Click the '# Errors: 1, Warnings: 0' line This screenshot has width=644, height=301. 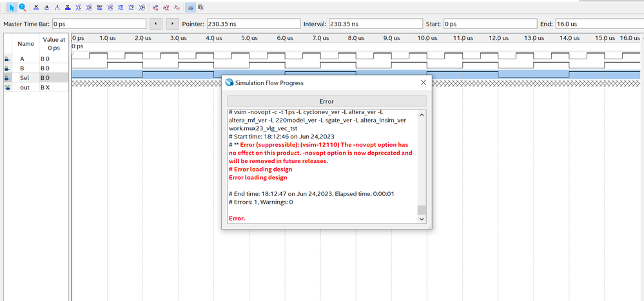tap(261, 202)
